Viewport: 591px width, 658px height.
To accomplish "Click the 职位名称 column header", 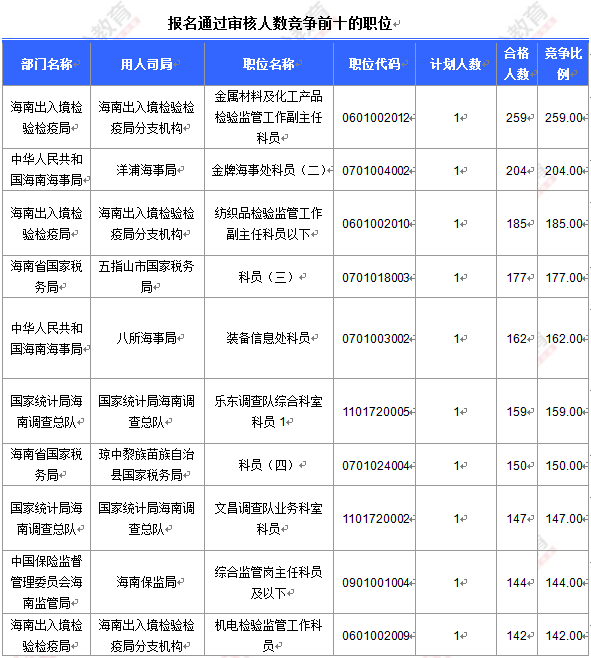I will click(269, 64).
